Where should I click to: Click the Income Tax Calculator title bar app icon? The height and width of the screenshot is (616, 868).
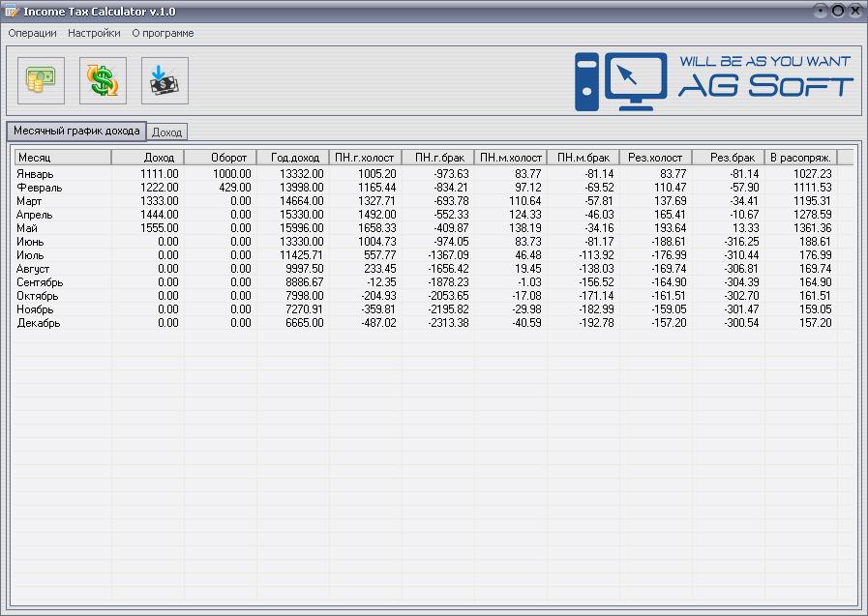[11, 11]
